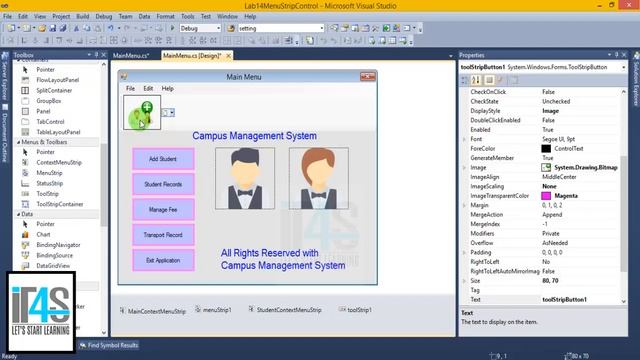Collapse the Data toolbox group
The image size is (640, 360).
(18, 214)
